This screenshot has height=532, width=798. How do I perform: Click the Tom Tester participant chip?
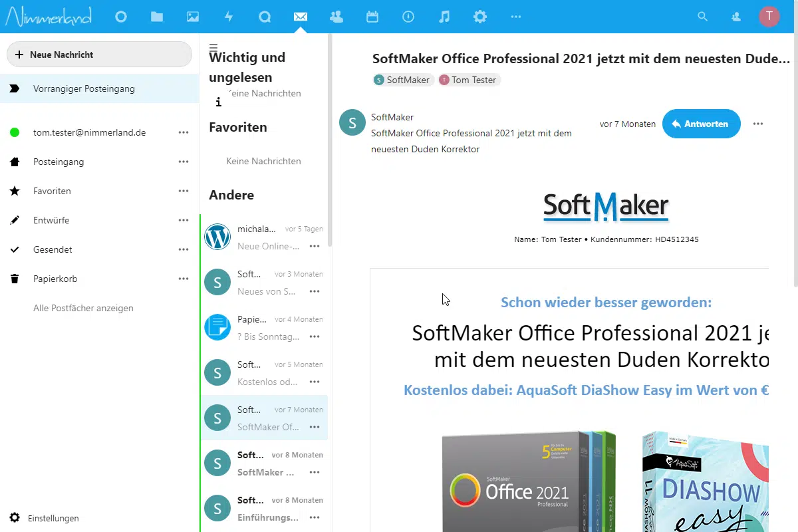click(469, 80)
